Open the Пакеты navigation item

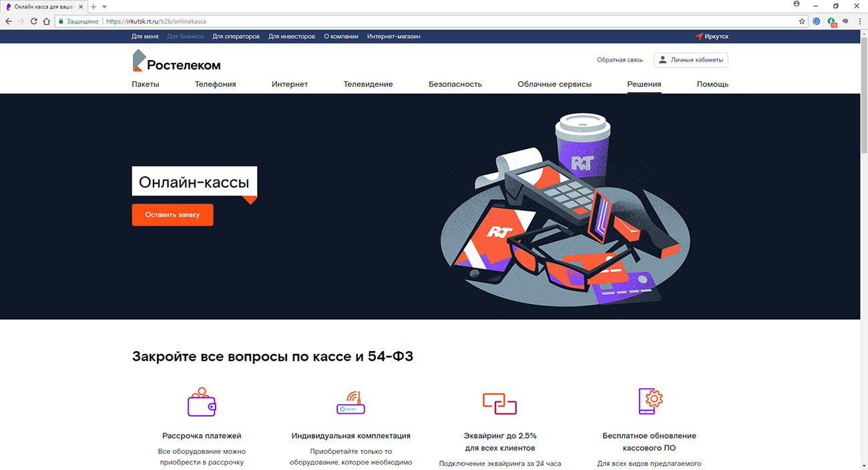(x=146, y=84)
